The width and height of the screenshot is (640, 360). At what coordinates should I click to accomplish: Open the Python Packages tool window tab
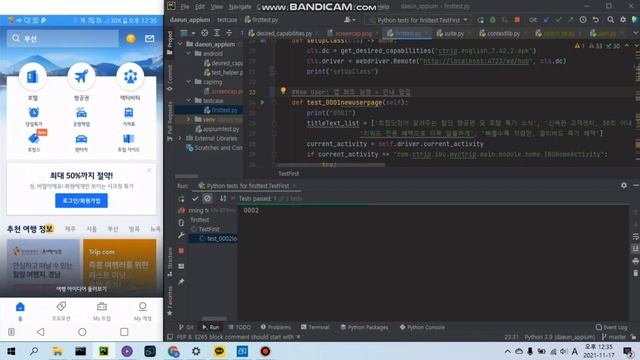[x=364, y=327]
